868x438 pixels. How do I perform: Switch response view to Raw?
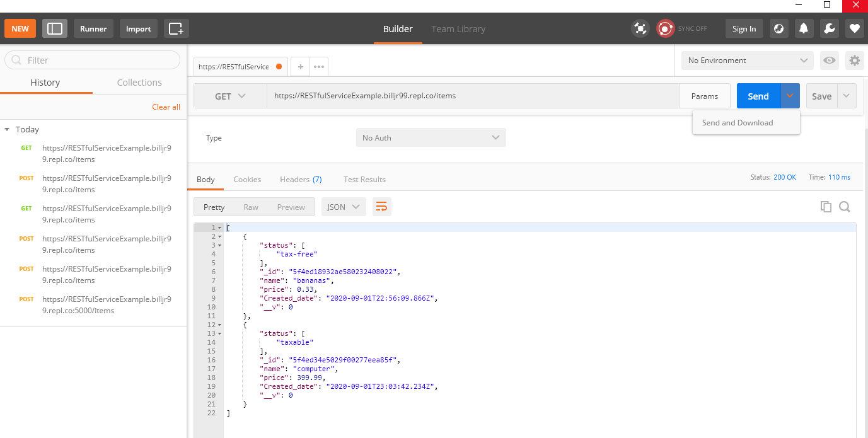[251, 207]
